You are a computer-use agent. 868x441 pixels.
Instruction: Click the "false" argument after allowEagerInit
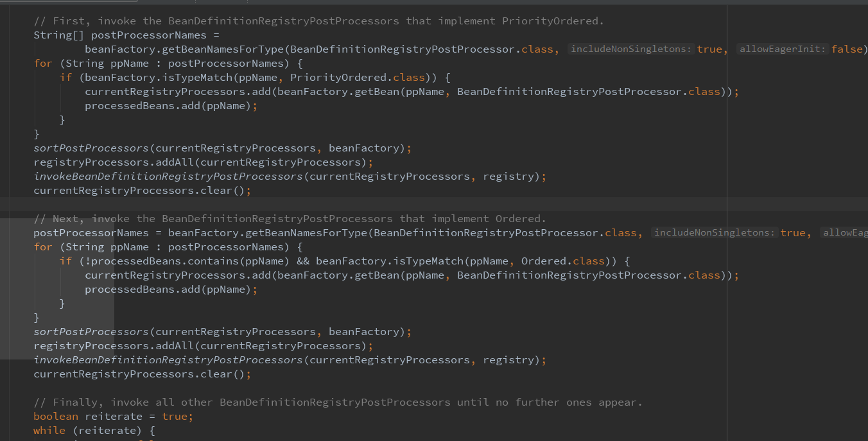(x=847, y=49)
